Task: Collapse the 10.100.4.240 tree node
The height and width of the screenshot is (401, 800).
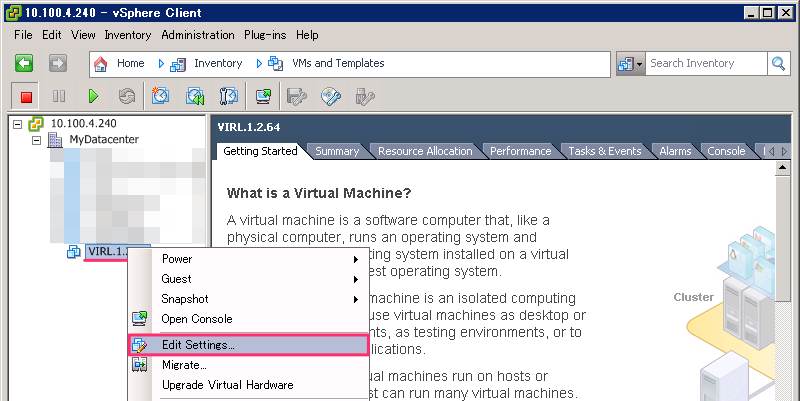Action: pyautogui.click(x=18, y=124)
